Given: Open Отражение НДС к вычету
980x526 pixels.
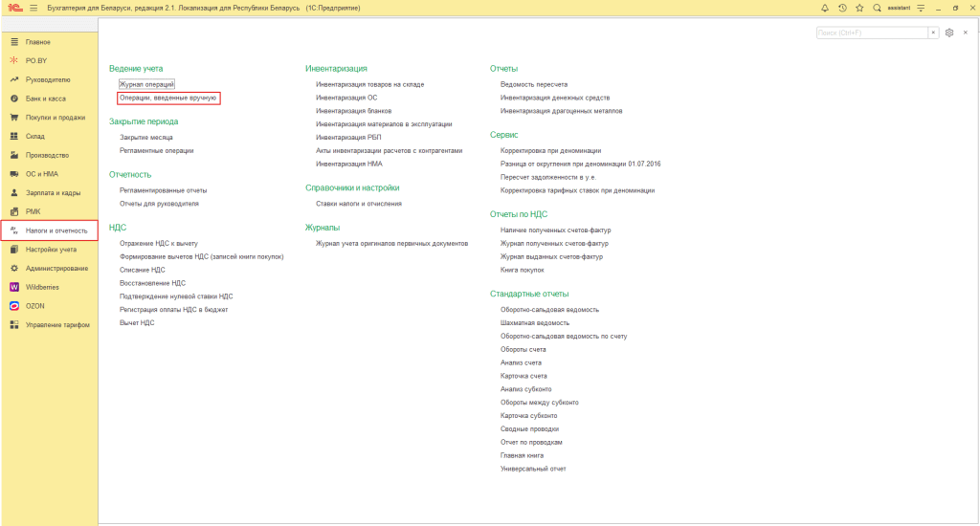Looking at the screenshot, I should pos(158,244).
